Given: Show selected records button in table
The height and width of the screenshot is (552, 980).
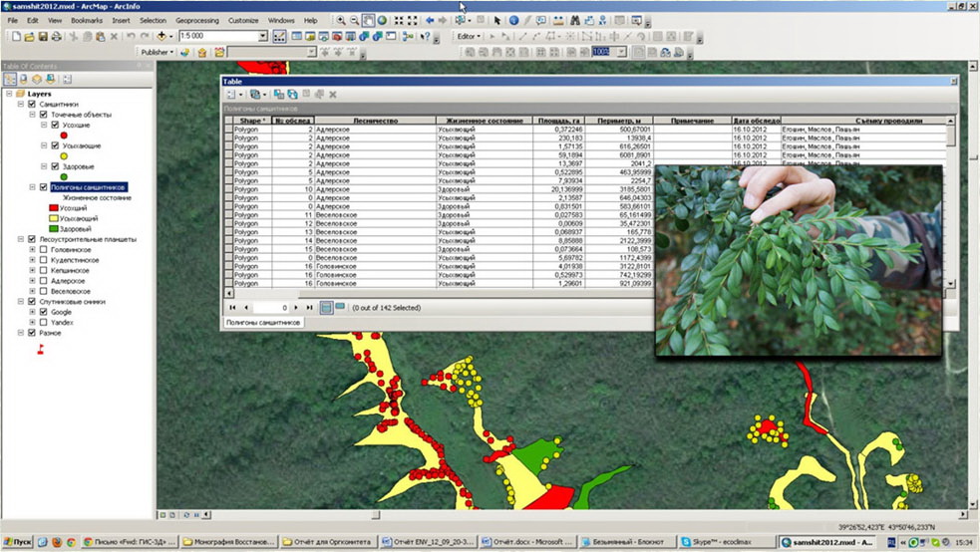Looking at the screenshot, I should tap(340, 307).
